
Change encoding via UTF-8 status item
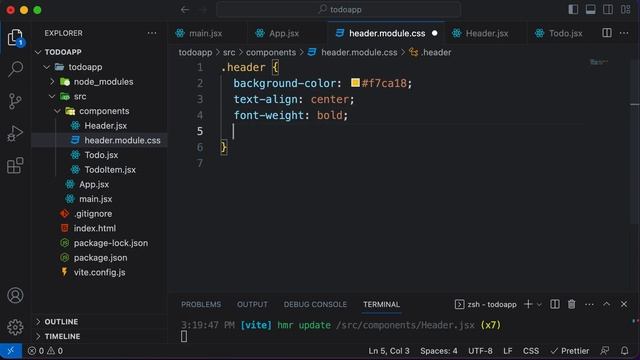(x=480, y=351)
